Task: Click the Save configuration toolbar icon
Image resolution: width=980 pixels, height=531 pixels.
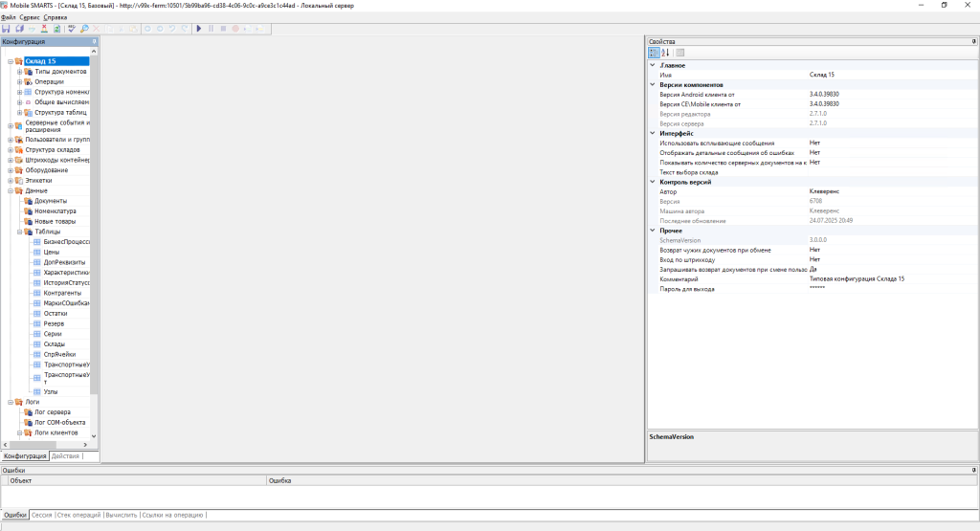Action: click(x=6, y=29)
